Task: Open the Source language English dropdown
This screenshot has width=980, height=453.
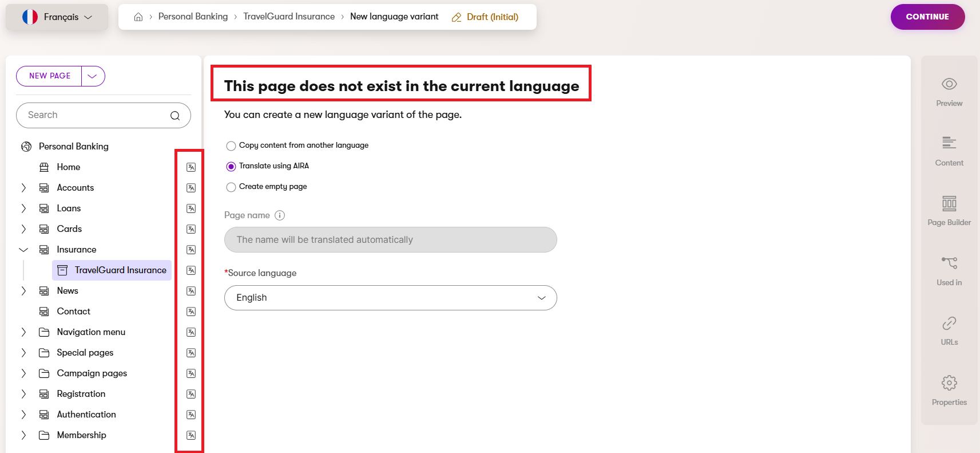Action: (x=391, y=298)
